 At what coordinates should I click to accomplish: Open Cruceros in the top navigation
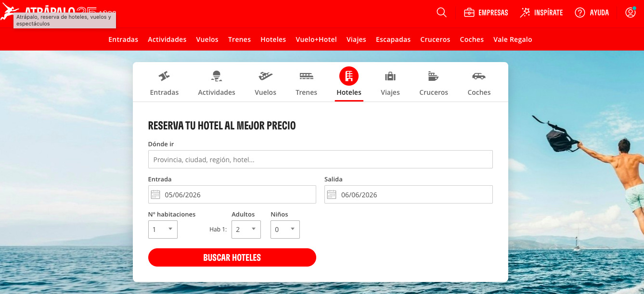(435, 39)
